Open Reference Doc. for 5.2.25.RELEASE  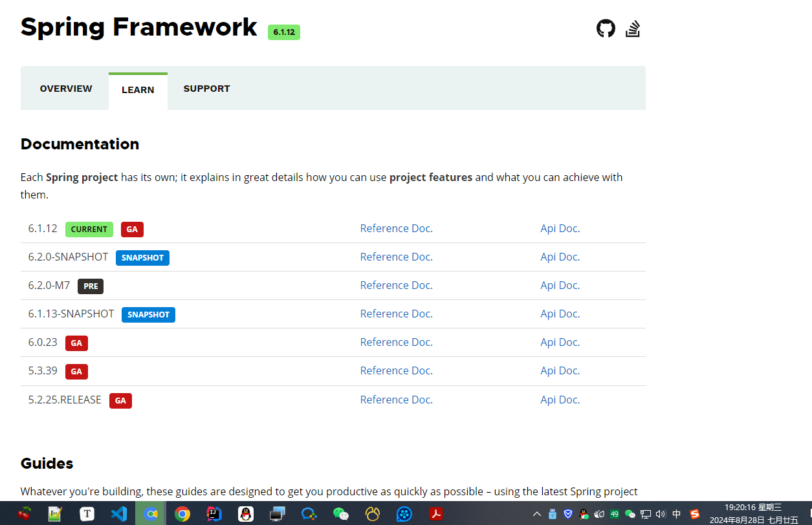pos(397,400)
